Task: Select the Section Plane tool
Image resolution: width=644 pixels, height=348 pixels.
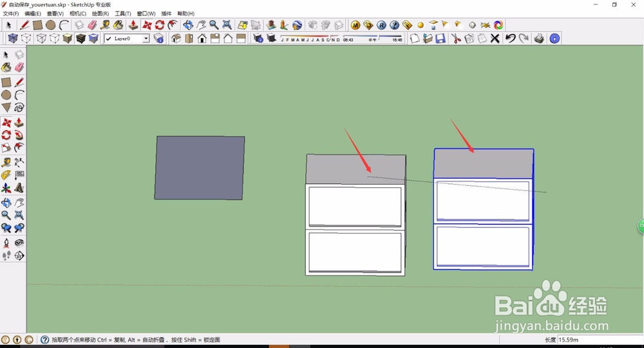Action: point(19,255)
